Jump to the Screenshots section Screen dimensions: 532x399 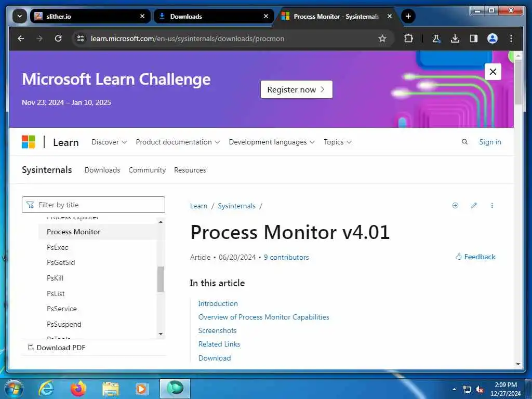(217, 330)
